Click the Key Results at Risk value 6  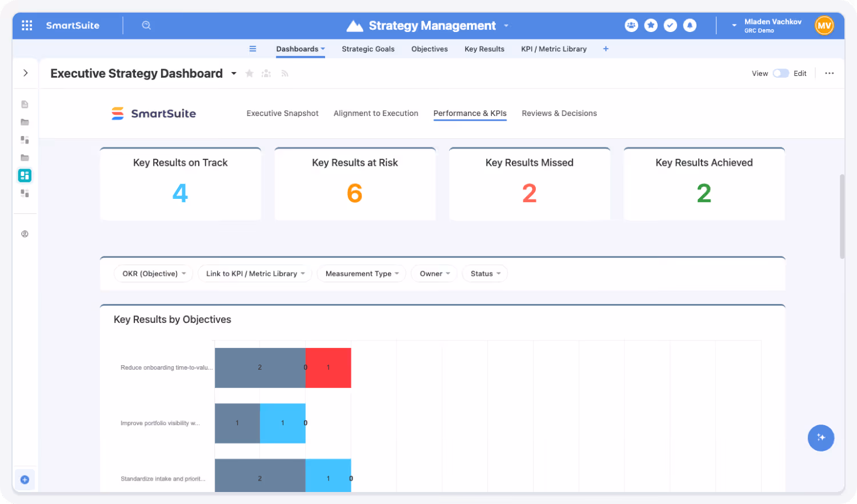(355, 193)
